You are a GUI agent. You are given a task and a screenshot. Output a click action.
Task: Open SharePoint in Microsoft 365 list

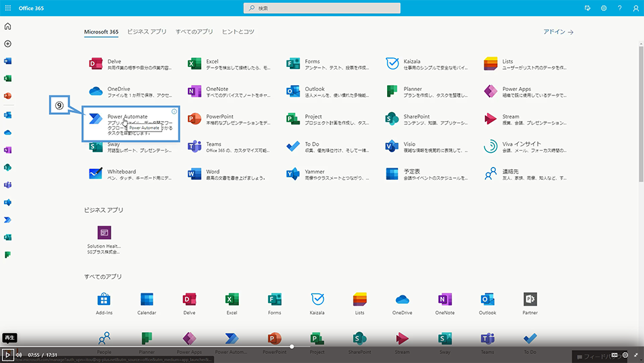coord(427,119)
